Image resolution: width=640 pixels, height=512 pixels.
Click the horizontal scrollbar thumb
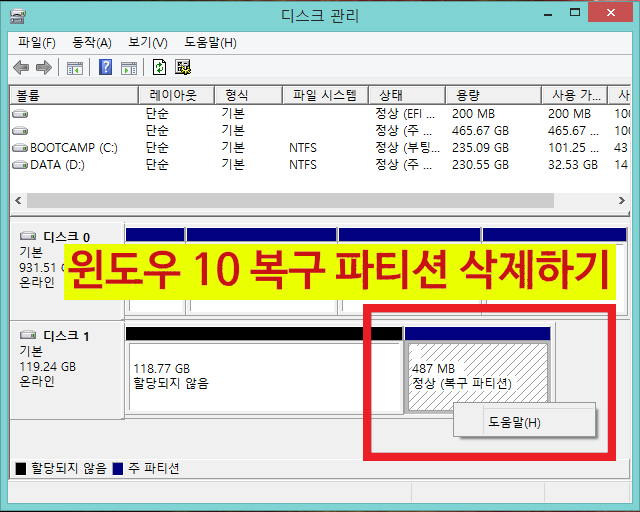tap(290, 200)
